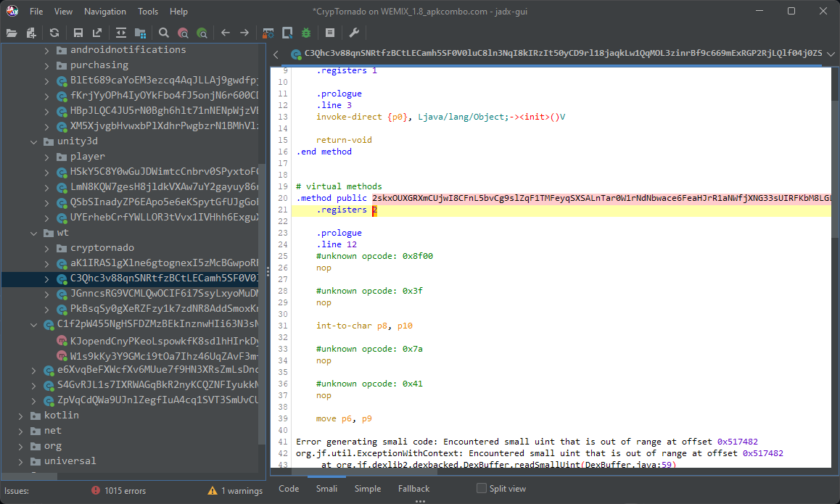The height and width of the screenshot is (504, 840).
Task: Reload the loaded files
Action: click(54, 33)
